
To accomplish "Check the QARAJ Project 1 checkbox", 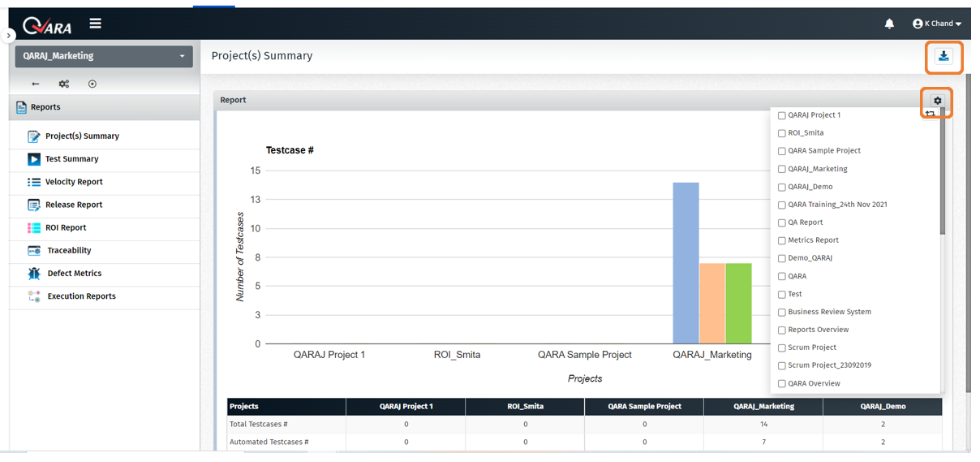I will [x=781, y=115].
